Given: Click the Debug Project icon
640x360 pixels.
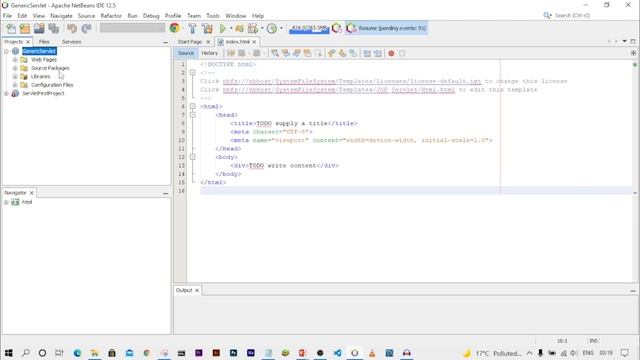Looking at the screenshot, I should point(240,28).
